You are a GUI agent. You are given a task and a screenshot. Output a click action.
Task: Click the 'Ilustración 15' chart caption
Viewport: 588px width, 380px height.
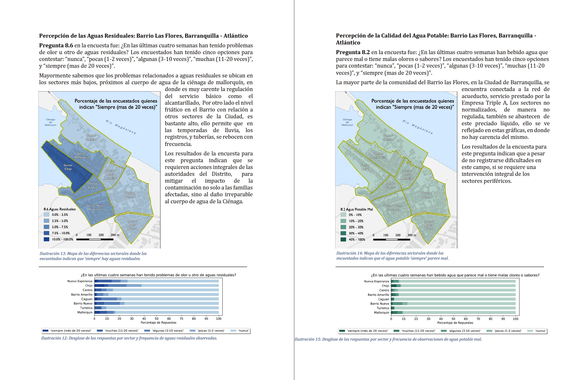388,339
